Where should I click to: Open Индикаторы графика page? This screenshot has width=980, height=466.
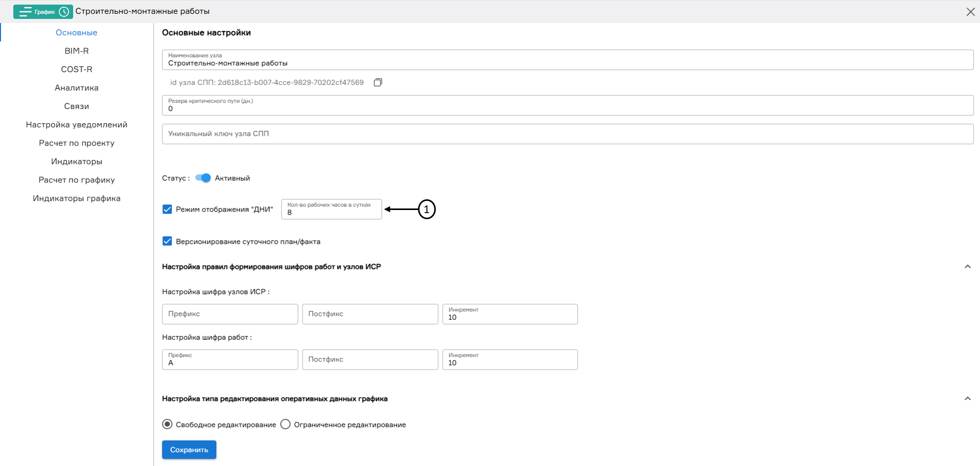(76, 198)
